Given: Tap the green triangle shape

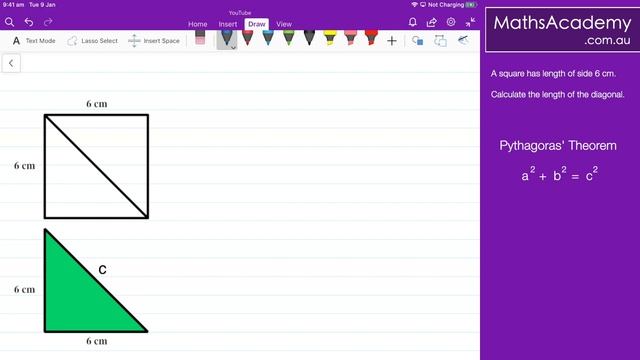Looking at the screenshot, I should coord(78,298).
